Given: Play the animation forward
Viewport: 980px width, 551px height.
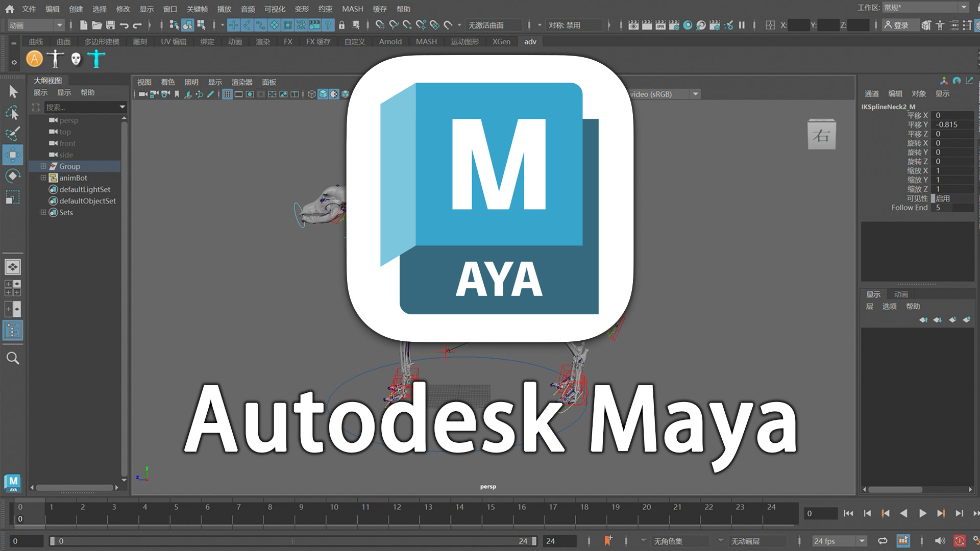Looking at the screenshot, I should click(x=922, y=513).
